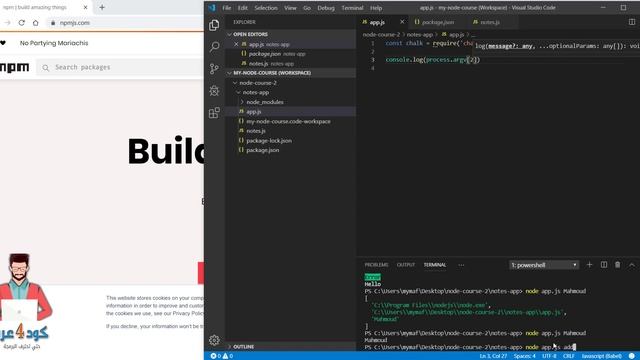Open more panel tabs via ellipsis
Screen dimensions: 640x360
coord(461,265)
